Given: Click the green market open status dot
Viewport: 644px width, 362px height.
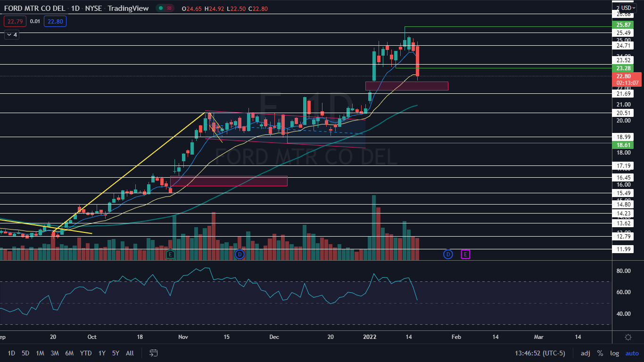Looking at the screenshot, I should (160, 8).
